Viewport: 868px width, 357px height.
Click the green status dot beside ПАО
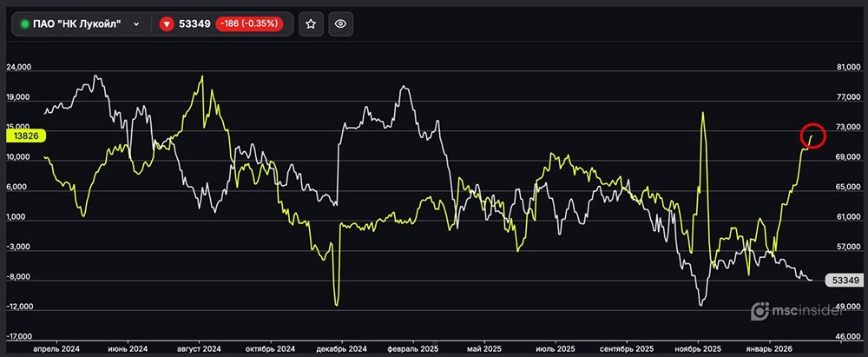tap(24, 23)
